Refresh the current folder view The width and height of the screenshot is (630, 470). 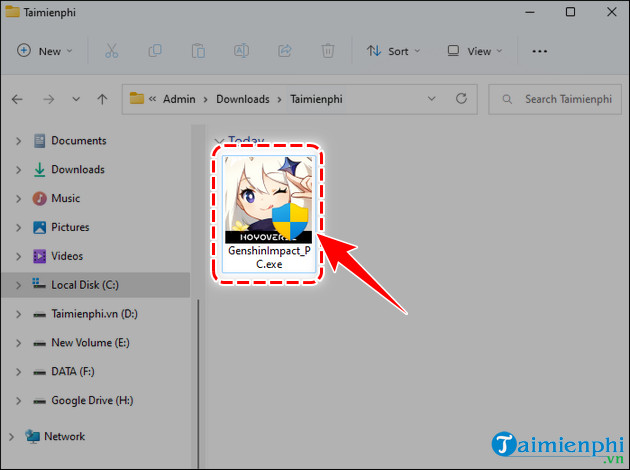click(x=461, y=99)
